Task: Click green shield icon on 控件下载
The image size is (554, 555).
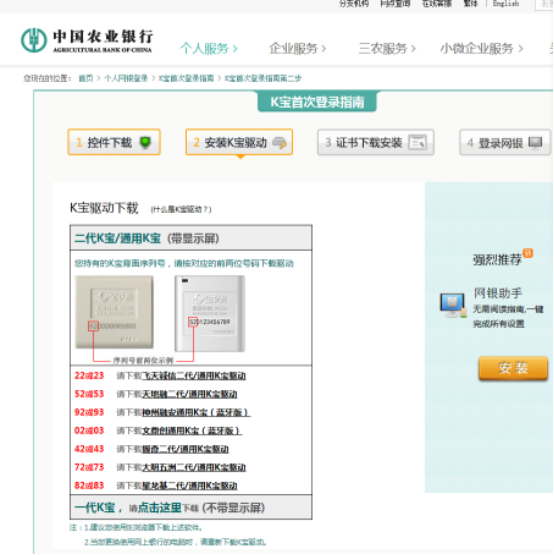Action: coord(145,142)
